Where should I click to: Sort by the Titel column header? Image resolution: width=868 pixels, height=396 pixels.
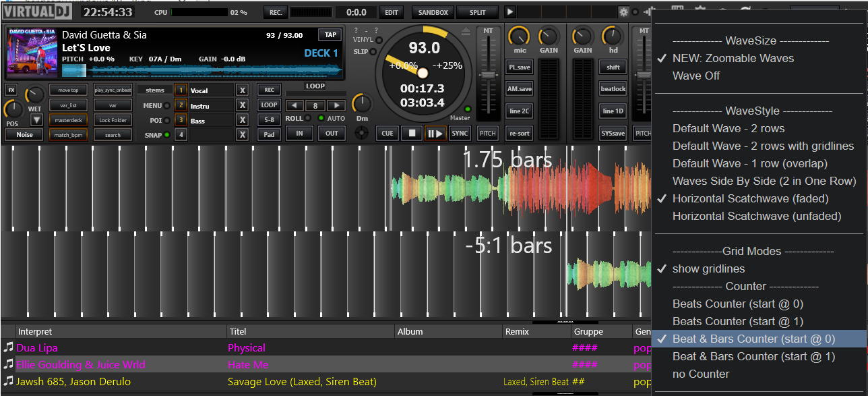coord(311,331)
